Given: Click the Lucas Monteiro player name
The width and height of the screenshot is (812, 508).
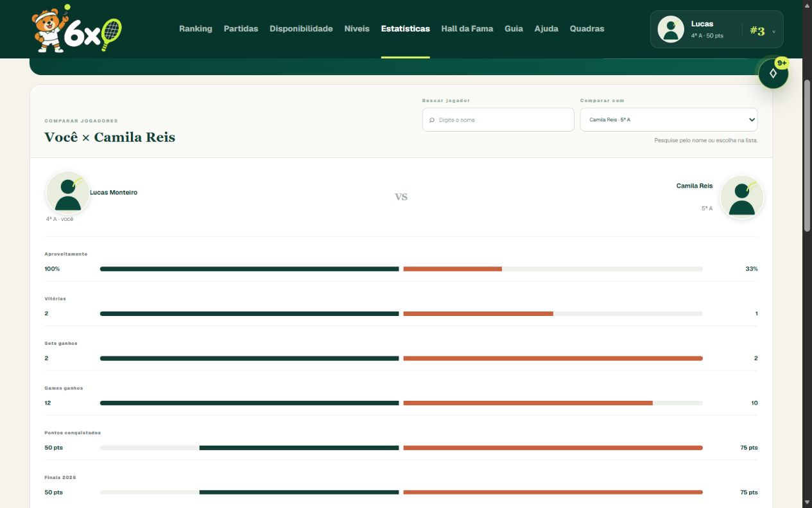Looking at the screenshot, I should [x=114, y=193].
